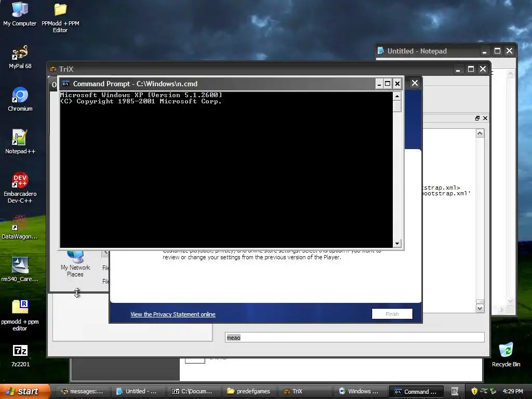Switch to the Windows Media Player taskbar item
This screenshot has width=532, height=399.
click(x=360, y=391)
